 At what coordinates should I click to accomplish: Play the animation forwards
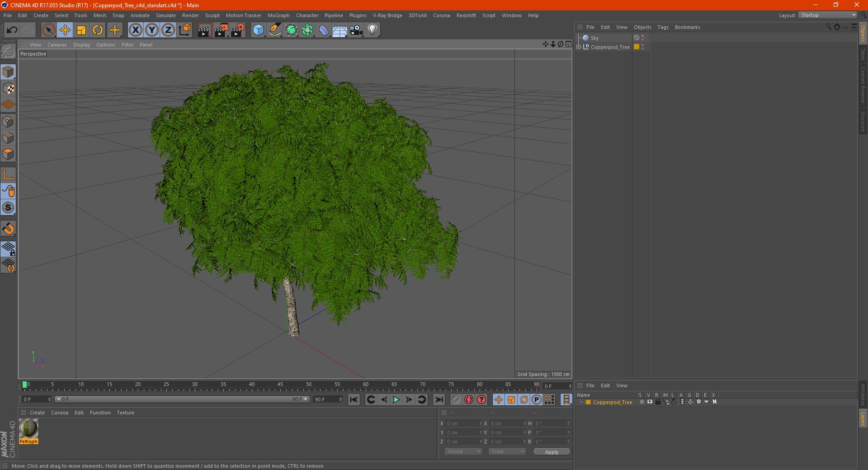pyautogui.click(x=396, y=399)
